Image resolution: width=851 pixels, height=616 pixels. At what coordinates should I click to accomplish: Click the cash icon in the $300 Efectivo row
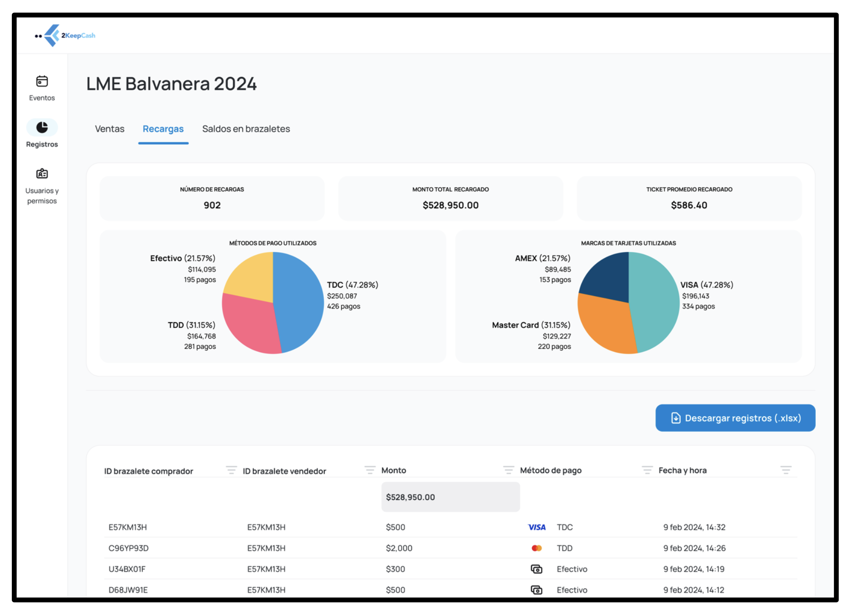[x=537, y=569]
